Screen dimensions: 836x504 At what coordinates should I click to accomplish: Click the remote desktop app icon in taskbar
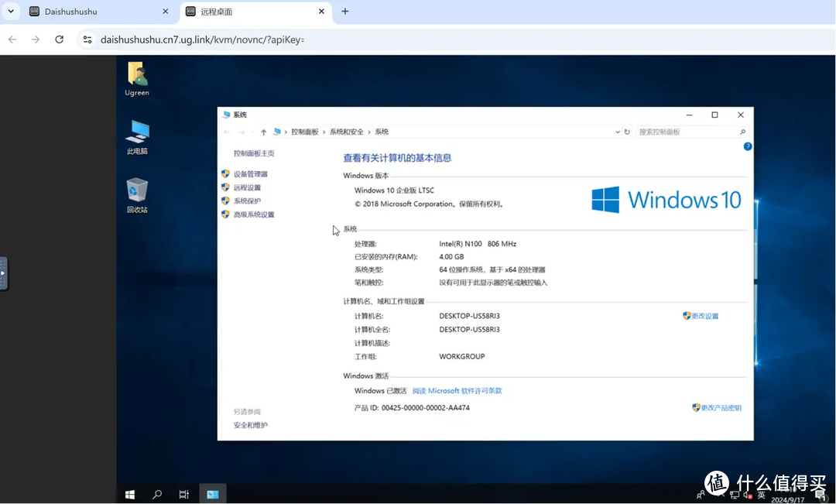[x=212, y=493]
